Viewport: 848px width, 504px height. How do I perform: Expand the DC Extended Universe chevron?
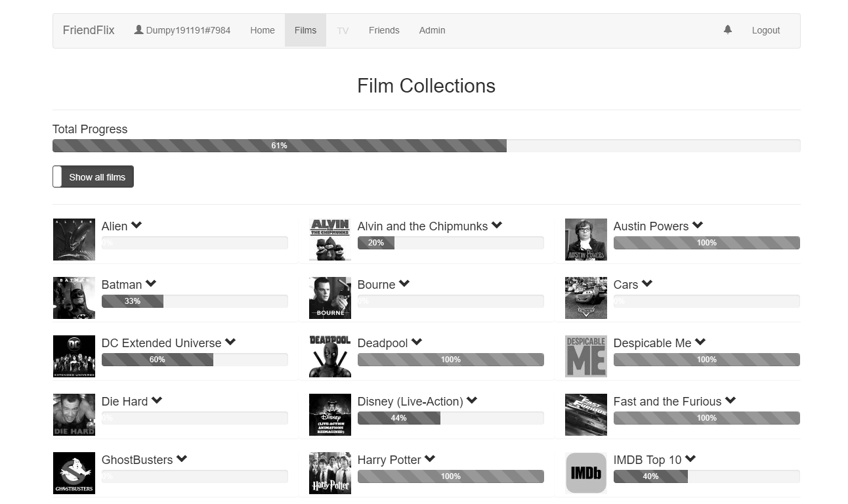point(230,342)
